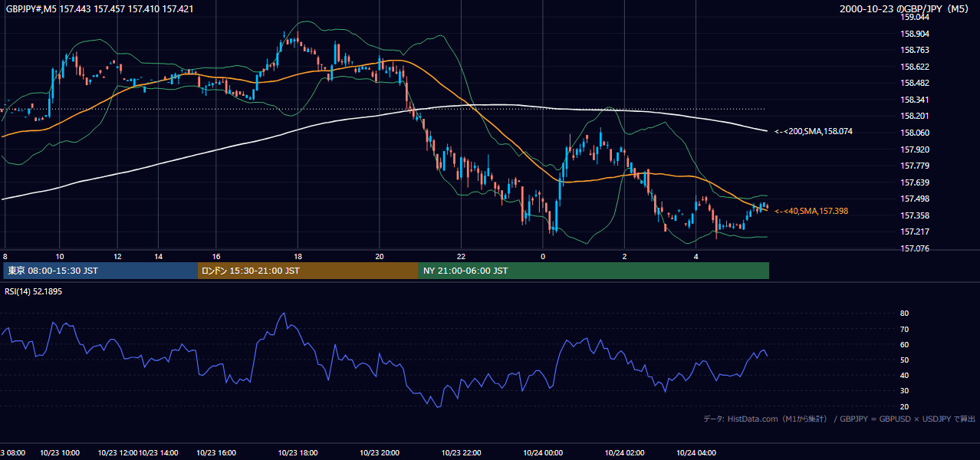This screenshot has height=460, width=980.
Task: Click the 10/23 16:00 time label
Action: (x=216, y=453)
